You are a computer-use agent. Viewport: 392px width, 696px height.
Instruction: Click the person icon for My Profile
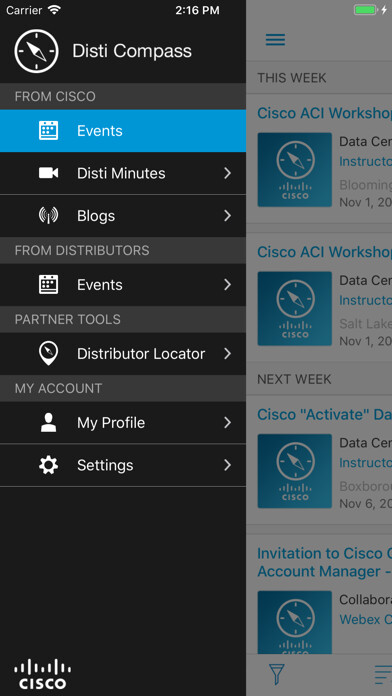[48, 423]
